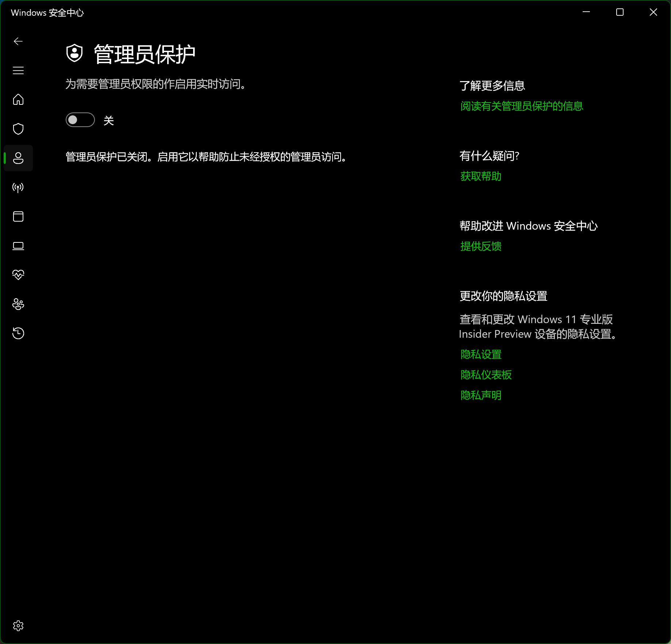Image resolution: width=671 pixels, height=644 pixels.
Task: Click the 获取帮助 link
Action: pyautogui.click(x=480, y=176)
